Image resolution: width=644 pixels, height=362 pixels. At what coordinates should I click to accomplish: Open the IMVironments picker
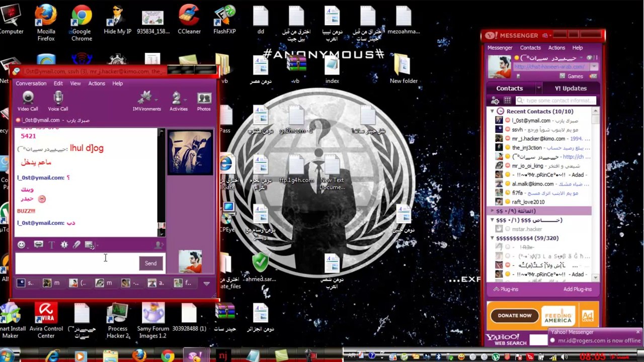coord(146,101)
